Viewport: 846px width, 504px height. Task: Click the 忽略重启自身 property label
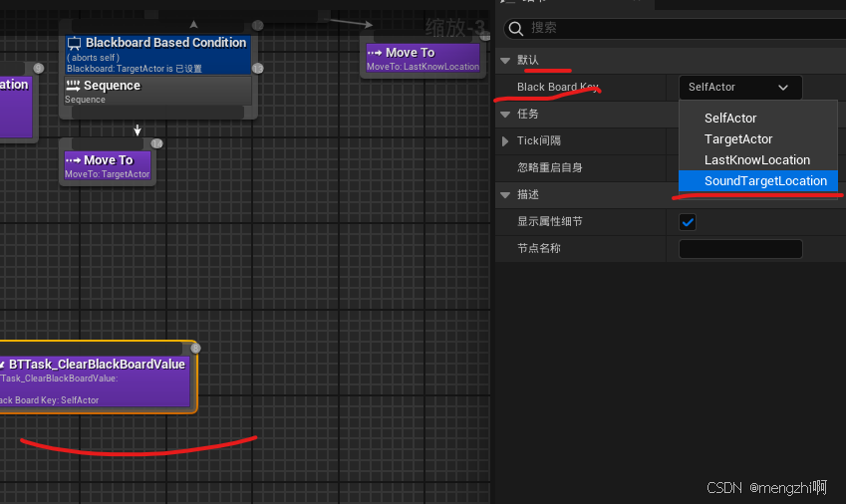click(x=549, y=167)
